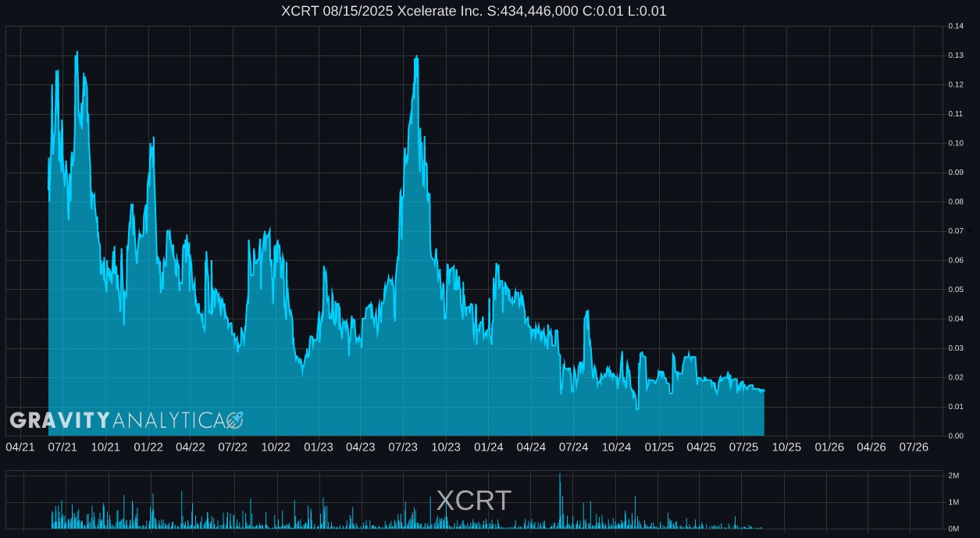Screen dimensions: 980x538
Task: Pick the 10/25 x-axis label
Action: [x=786, y=447]
